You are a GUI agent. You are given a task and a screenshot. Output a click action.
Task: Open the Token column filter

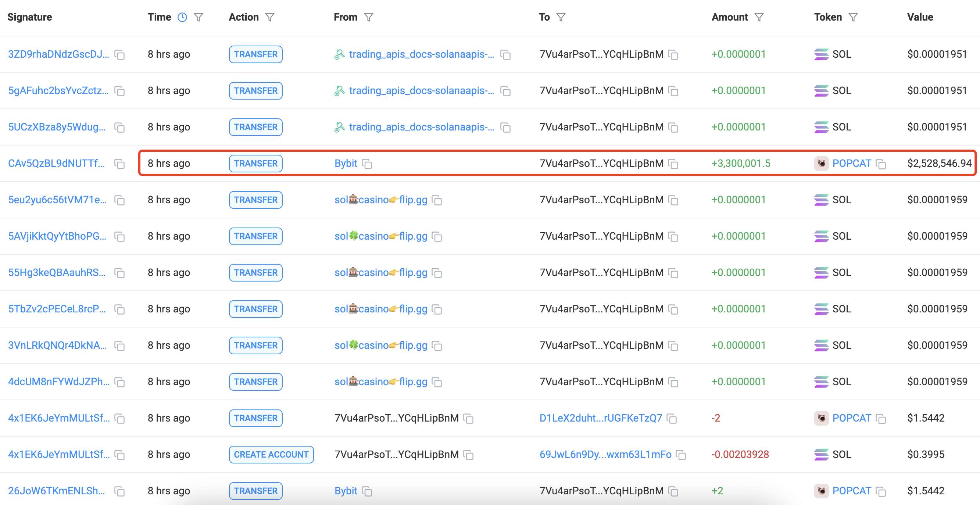pyautogui.click(x=853, y=17)
